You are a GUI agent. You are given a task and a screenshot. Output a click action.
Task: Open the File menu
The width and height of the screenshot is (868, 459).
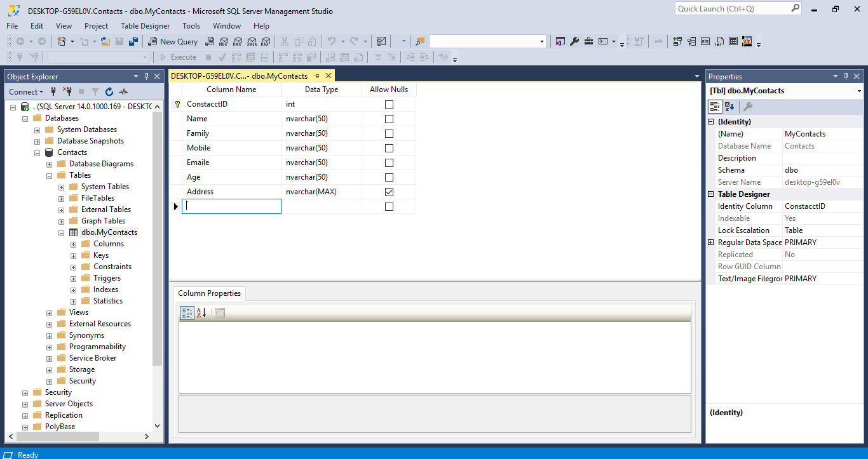point(12,26)
